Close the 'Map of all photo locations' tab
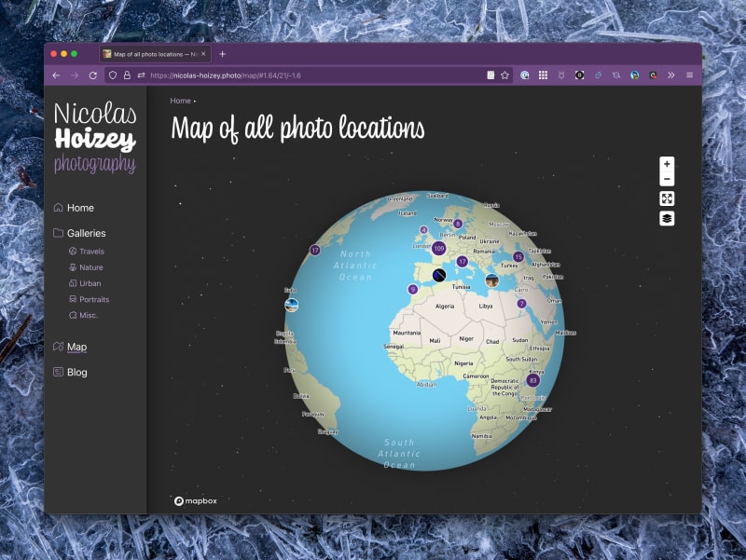746x560 pixels. tap(203, 54)
